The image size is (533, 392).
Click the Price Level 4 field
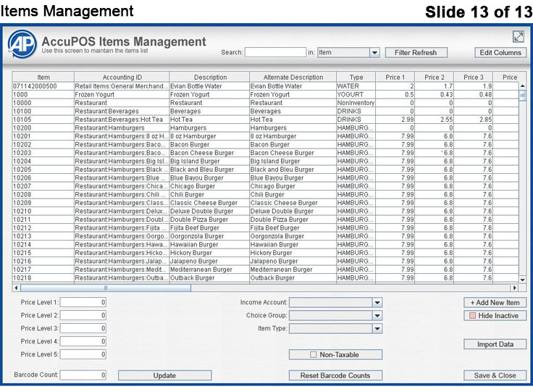[x=83, y=341]
